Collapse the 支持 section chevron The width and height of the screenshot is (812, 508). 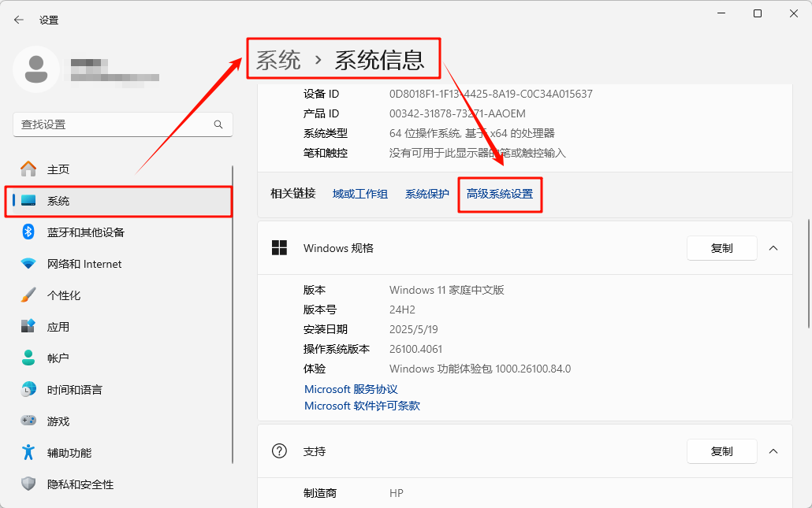click(773, 451)
